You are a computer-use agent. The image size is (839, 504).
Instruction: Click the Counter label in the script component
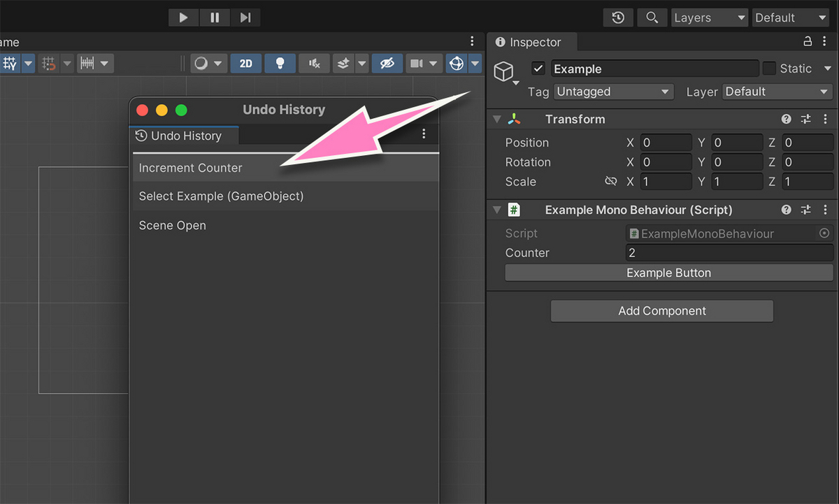click(x=527, y=253)
